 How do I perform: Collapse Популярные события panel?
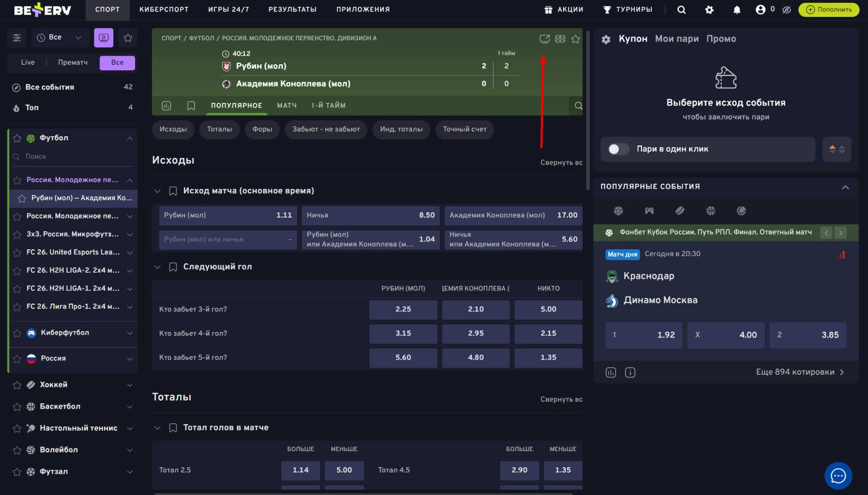(845, 187)
